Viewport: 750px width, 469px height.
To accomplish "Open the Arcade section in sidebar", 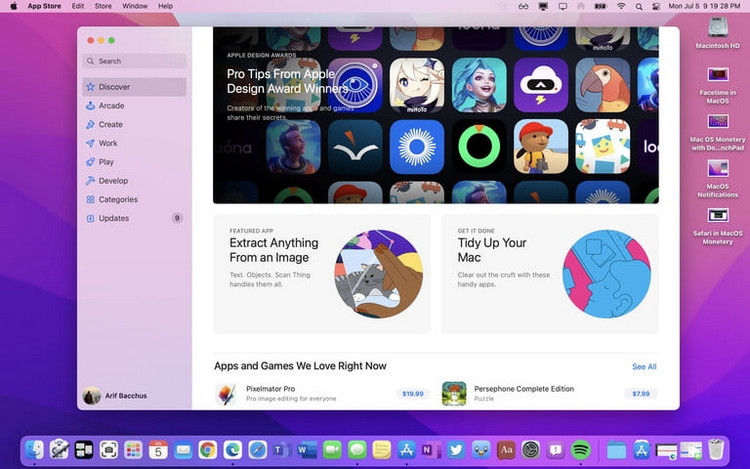I will (134, 106).
